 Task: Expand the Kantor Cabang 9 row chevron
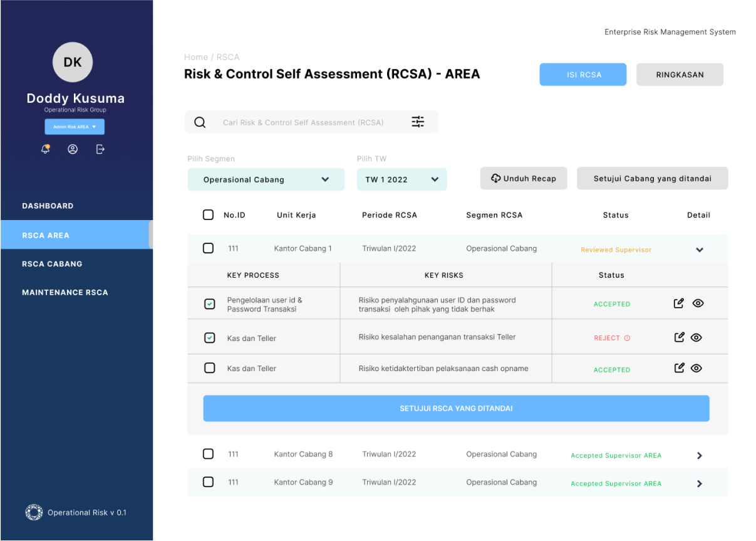pos(700,483)
